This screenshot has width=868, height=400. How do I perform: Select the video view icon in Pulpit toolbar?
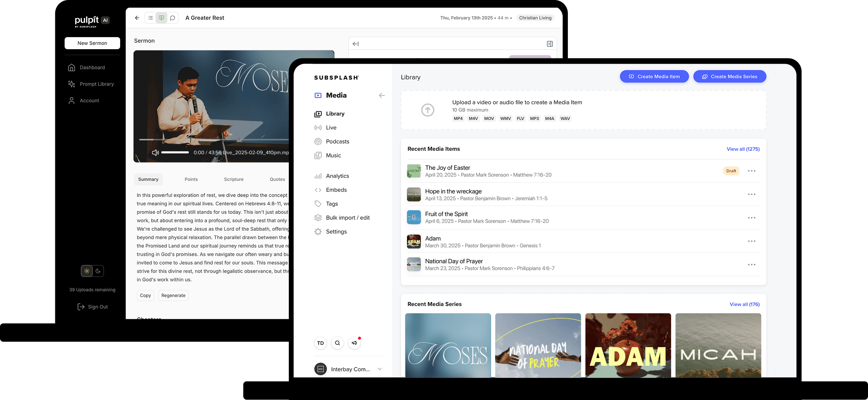point(161,18)
